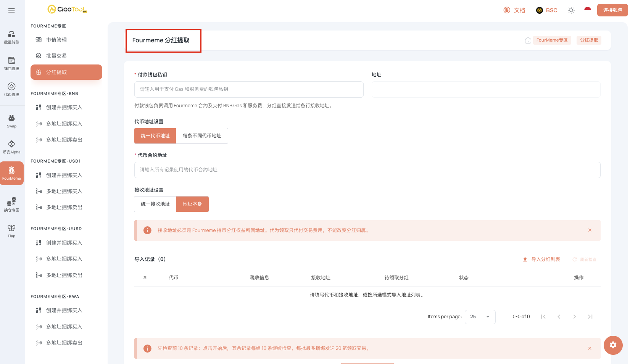The image size is (630, 364).
Task: Open 多地址捆绑买入 under FOURMEME专区-USD1
Action: pyautogui.click(x=66, y=191)
